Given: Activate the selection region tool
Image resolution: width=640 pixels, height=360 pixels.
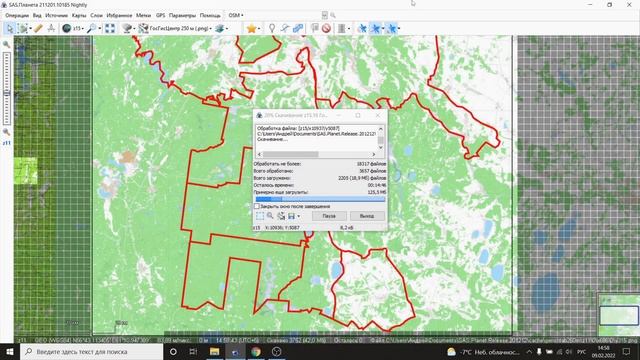Looking at the screenshot, I should click(23, 28).
